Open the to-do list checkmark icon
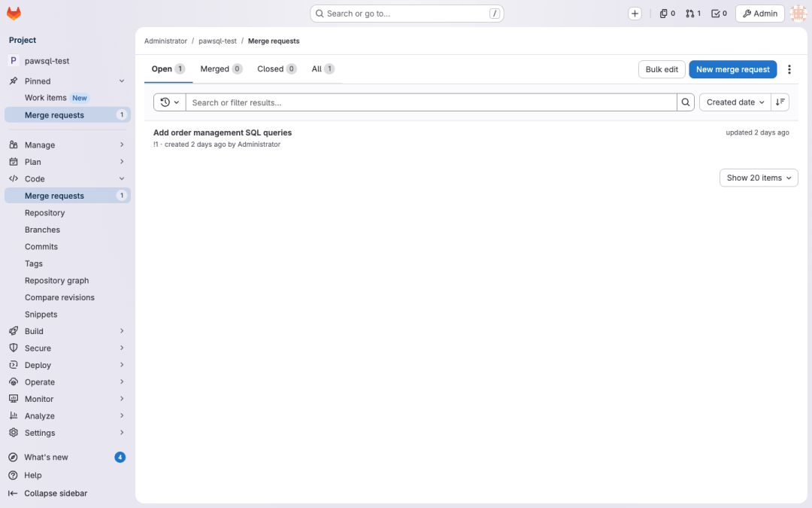This screenshot has height=508, width=812. point(719,14)
